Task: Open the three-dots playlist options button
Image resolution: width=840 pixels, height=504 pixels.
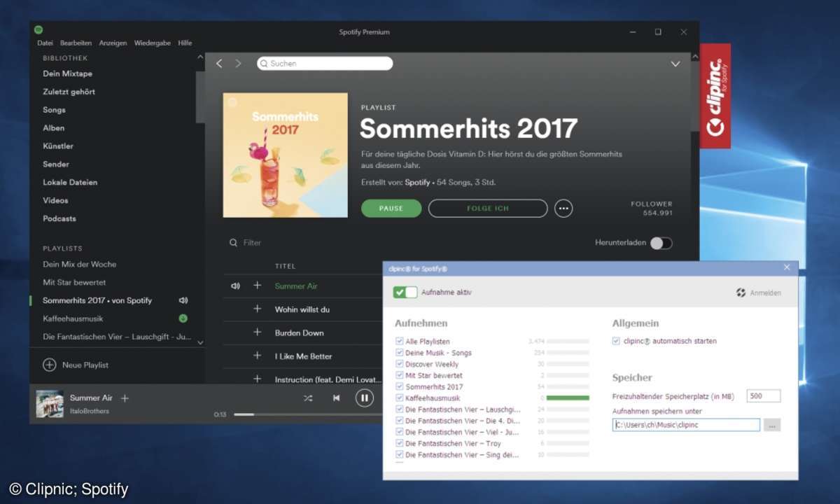Action: coord(563,209)
